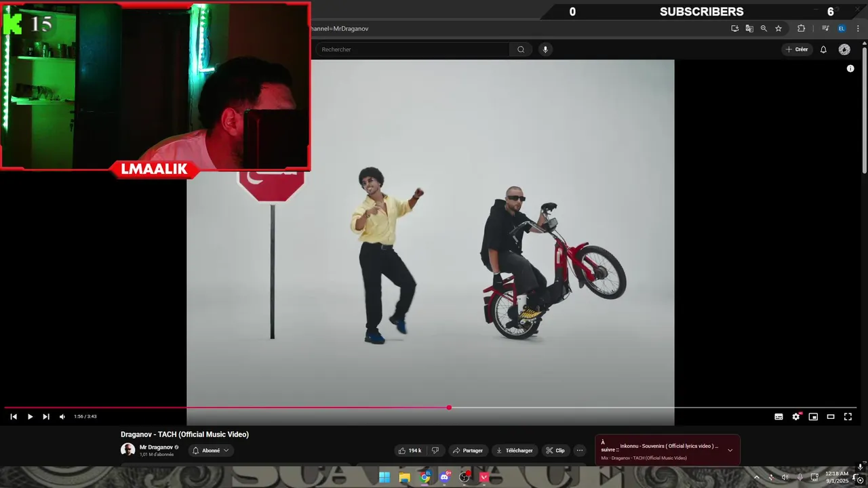The height and width of the screenshot is (488, 868).
Task: Open the Mr Draganov channel name link
Action: click(156, 447)
